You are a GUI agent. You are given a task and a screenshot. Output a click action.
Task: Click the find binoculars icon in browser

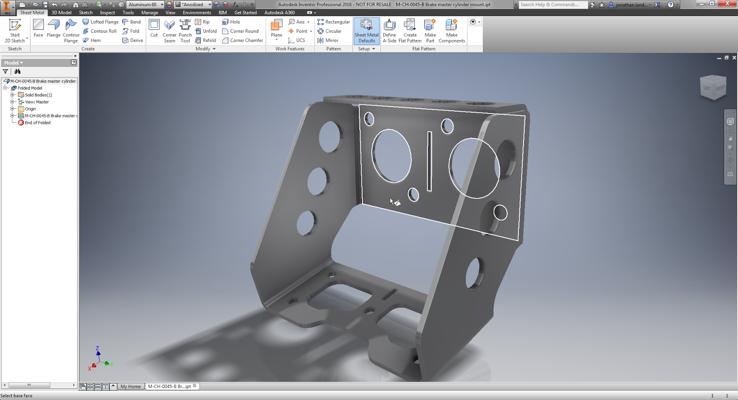coord(17,72)
